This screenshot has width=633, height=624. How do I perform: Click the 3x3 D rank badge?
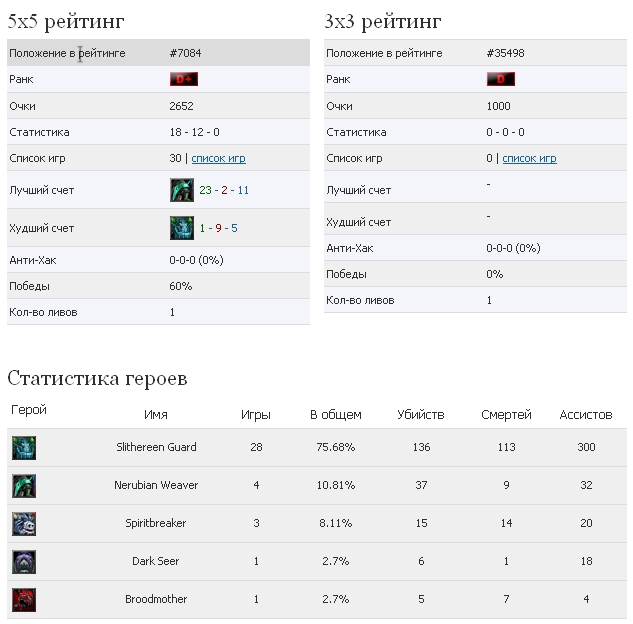coord(500,79)
